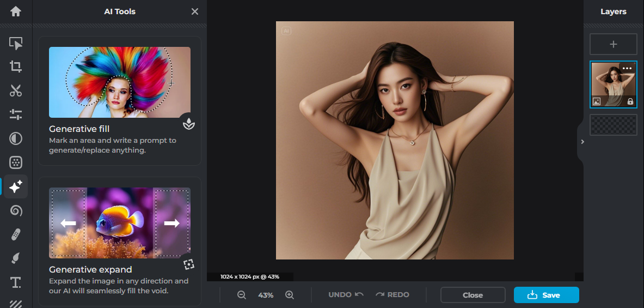Click the portrait image on canvas
644x308 pixels.
[395, 140]
